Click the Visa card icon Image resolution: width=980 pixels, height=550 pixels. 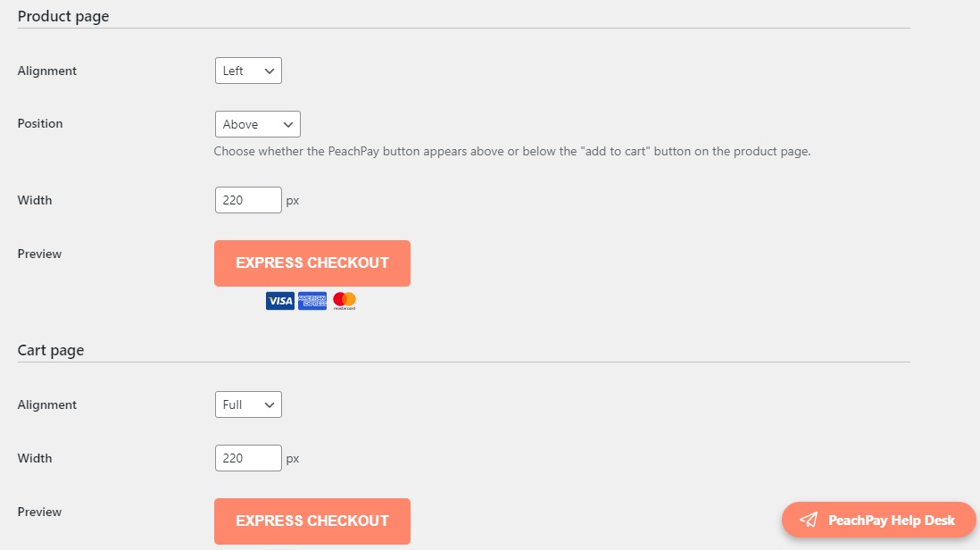(x=280, y=301)
